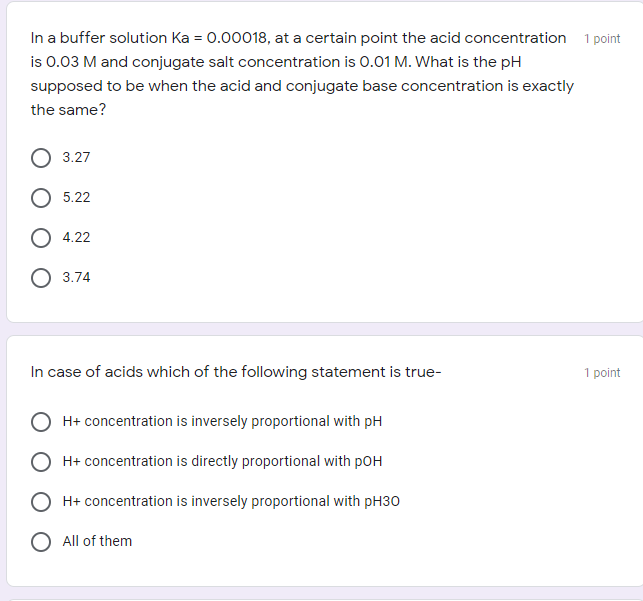
Task: Pick the 3.74 radio circle
Action: (x=41, y=278)
